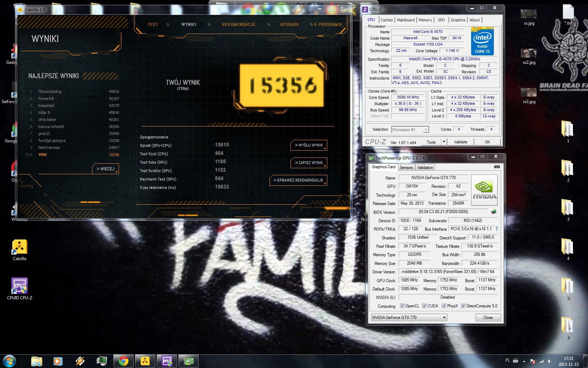Open the Tools dropdown arrow in CPU-Z
588x368 pixels.
(444, 142)
